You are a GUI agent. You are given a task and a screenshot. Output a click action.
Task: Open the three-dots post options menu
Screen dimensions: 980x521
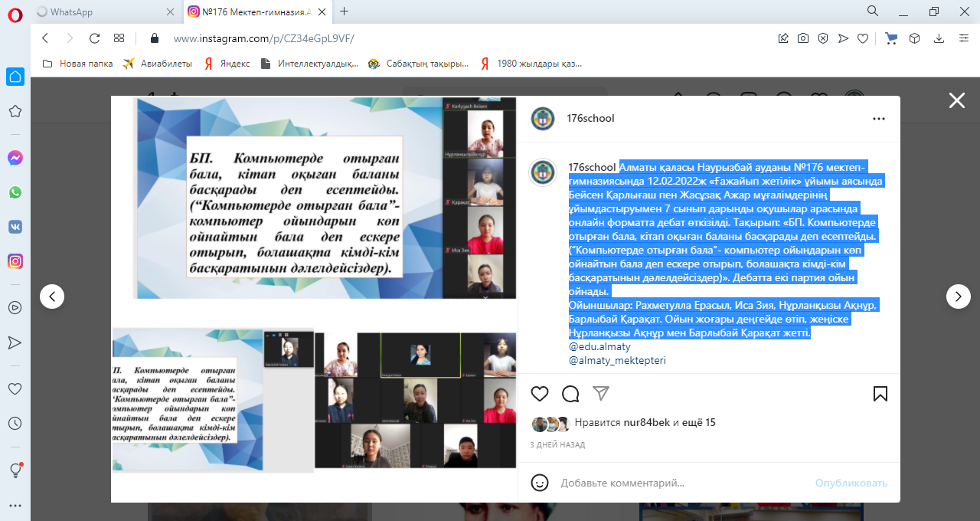tap(879, 119)
